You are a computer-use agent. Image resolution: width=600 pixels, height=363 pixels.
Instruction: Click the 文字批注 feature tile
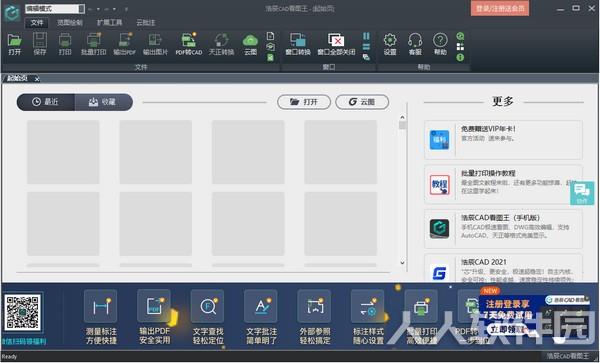tap(261, 317)
